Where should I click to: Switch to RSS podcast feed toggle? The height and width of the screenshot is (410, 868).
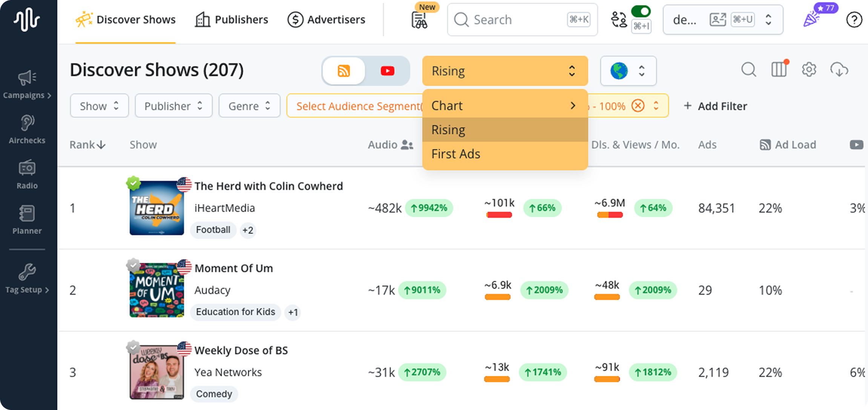pyautogui.click(x=344, y=71)
